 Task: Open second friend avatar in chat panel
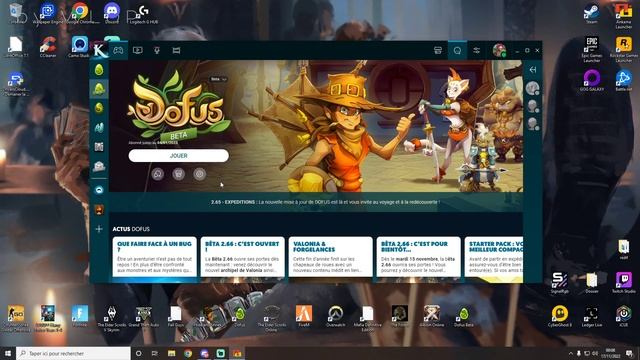tap(533, 106)
